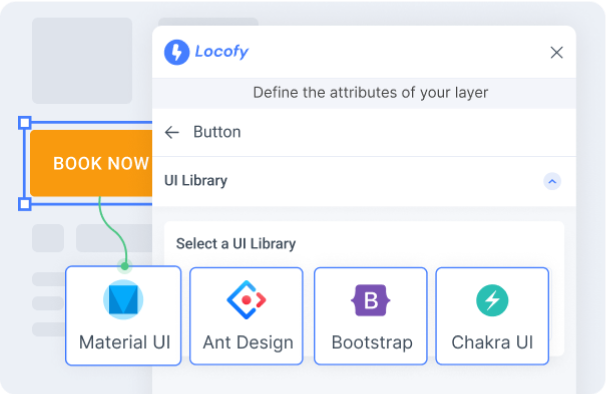Viewport: 606px width, 394px height.
Task: Choose the Ant Design card
Action: pos(246,316)
